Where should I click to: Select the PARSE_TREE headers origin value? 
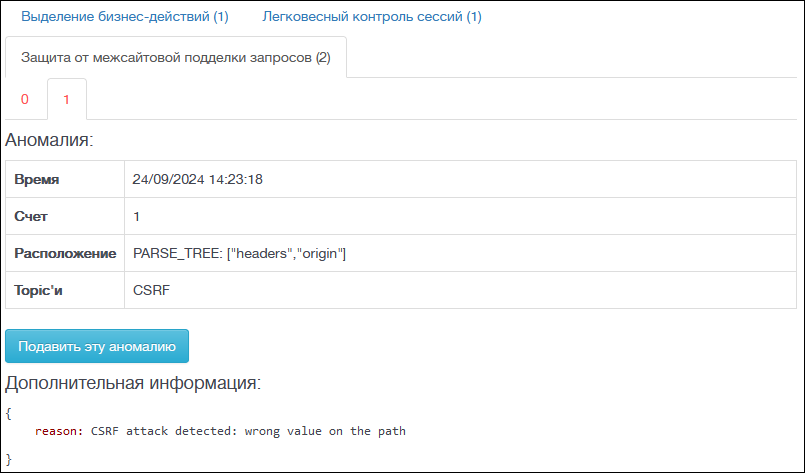240,253
